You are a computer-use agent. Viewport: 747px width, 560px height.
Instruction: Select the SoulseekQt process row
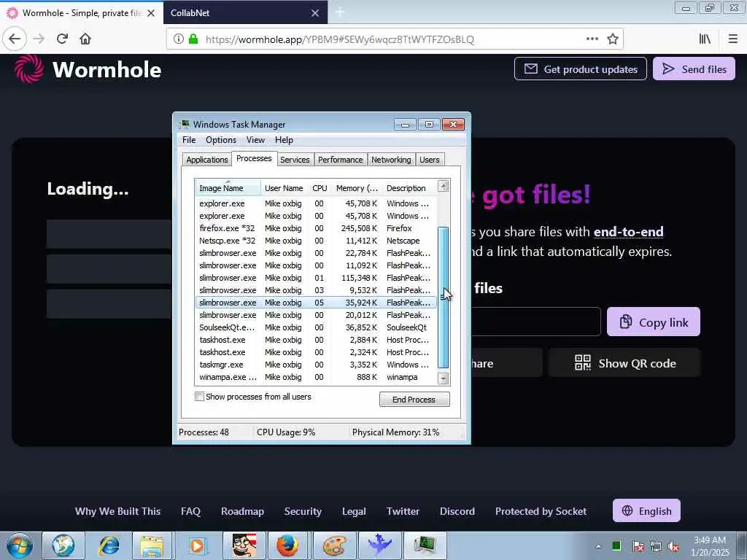tap(315, 327)
